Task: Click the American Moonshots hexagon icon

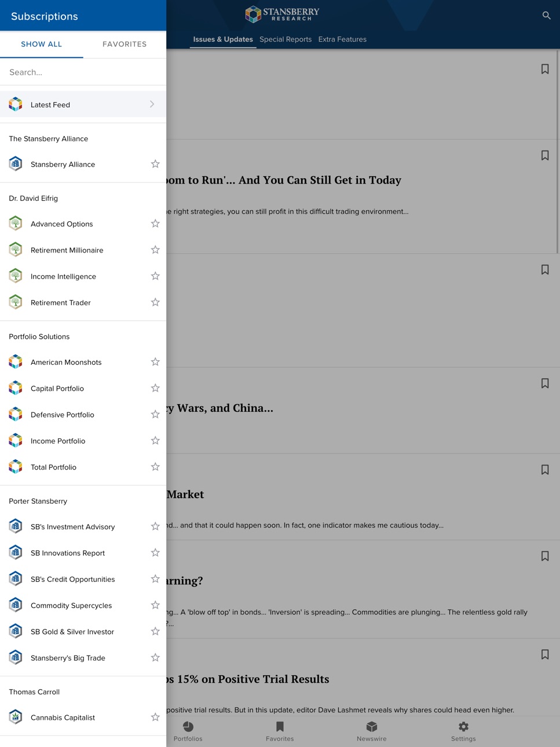Action: pos(16,362)
